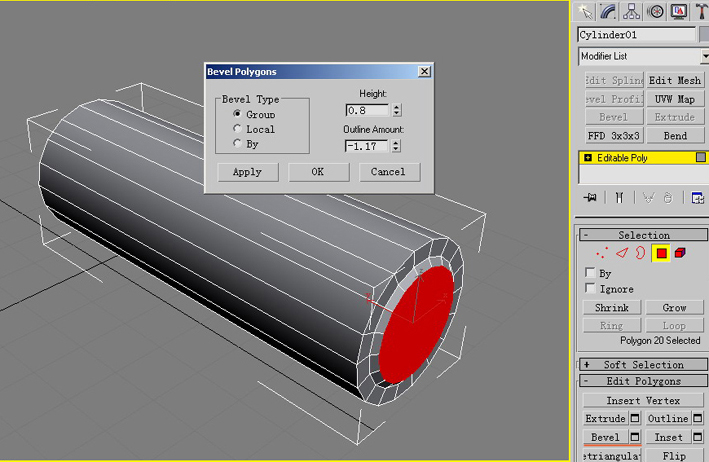Enable the By Vertex checkbox
The height and width of the screenshot is (462, 709).
[590, 273]
